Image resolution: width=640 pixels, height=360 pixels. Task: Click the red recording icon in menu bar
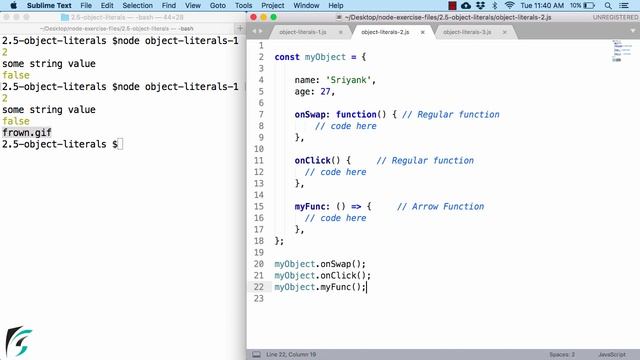point(452,5)
